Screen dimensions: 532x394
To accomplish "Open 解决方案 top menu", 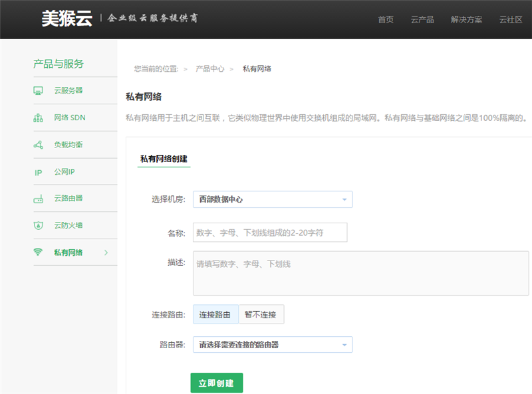I will coord(466,20).
